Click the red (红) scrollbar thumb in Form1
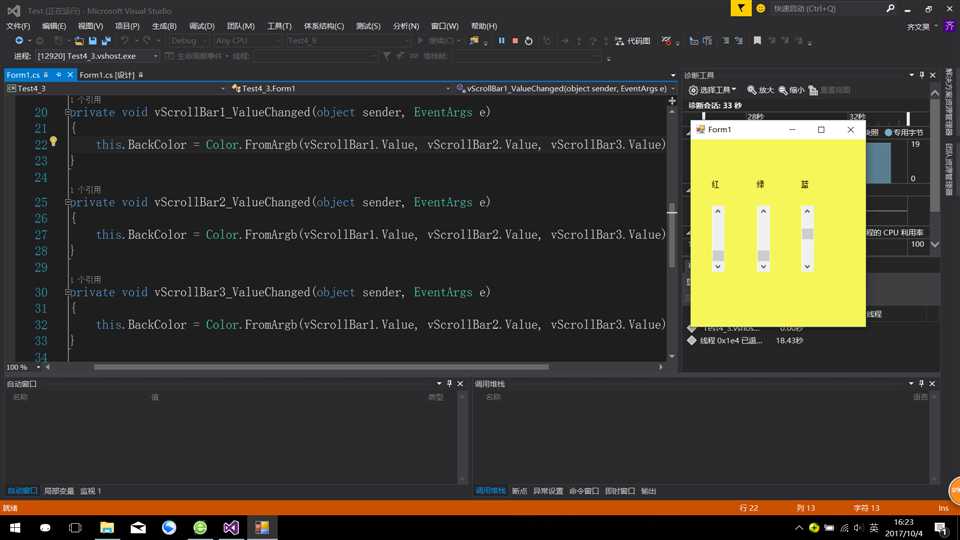Image resolution: width=960 pixels, height=540 pixels. (x=718, y=255)
